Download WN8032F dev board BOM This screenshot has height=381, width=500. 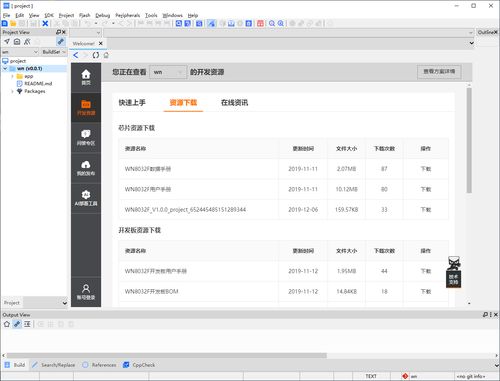[426, 292]
